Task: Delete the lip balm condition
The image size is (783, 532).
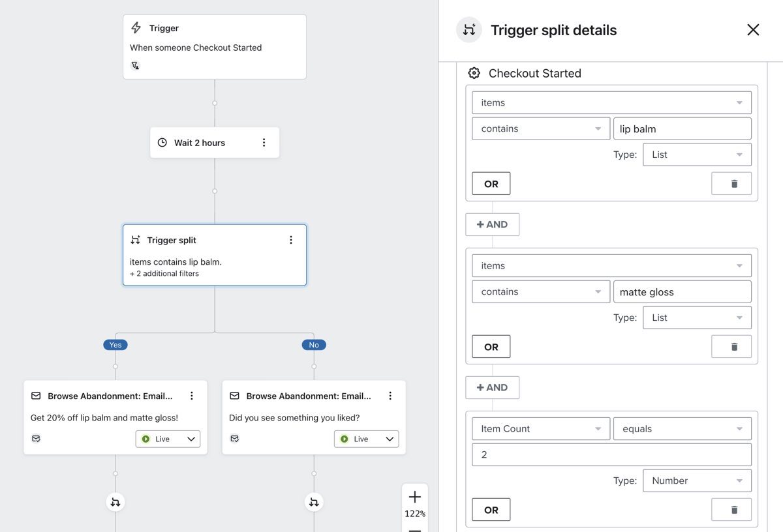Action: (731, 184)
